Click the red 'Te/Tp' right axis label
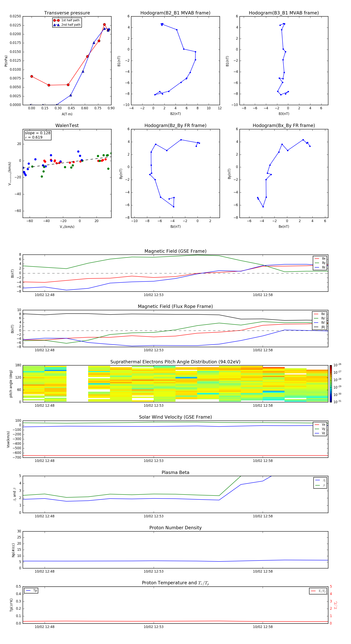Image resolution: width=351 pixels, height=644 pixels. [x=336, y=605]
